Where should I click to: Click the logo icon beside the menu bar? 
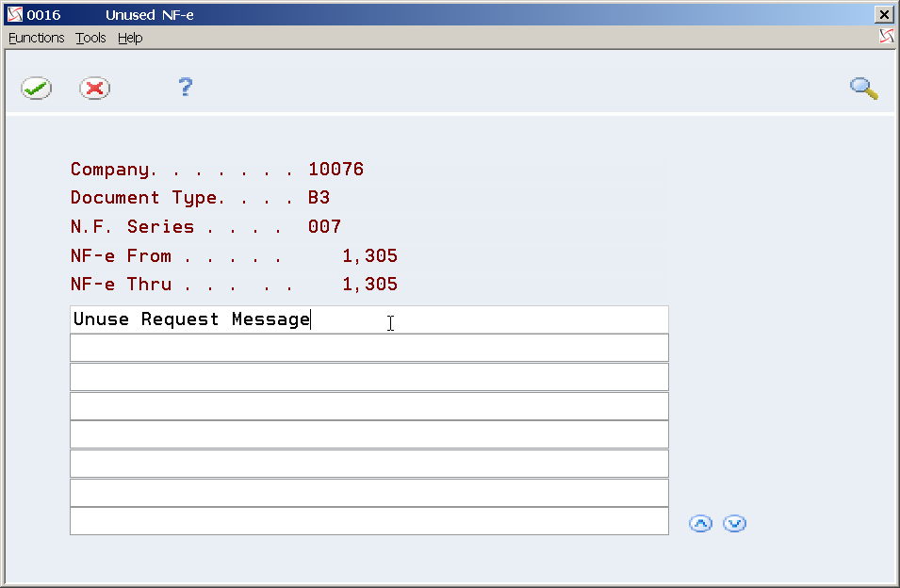tap(886, 36)
